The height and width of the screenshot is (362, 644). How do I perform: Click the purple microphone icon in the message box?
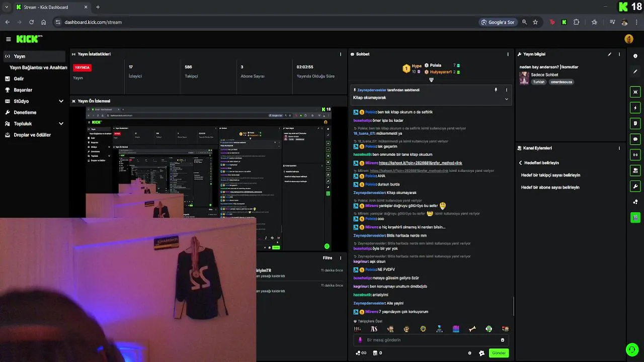pos(360,340)
